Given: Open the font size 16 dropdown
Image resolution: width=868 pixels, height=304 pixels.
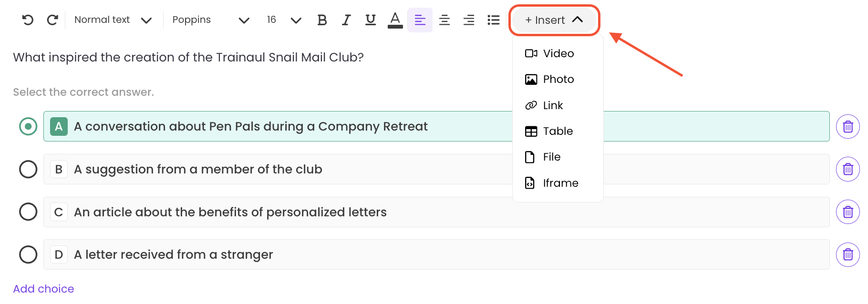Looking at the screenshot, I should (x=284, y=20).
